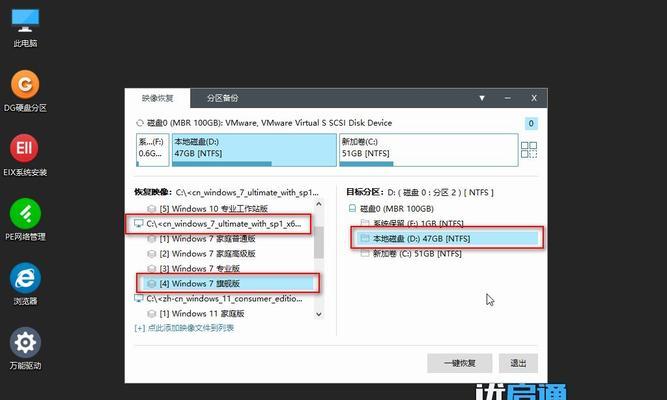The height and width of the screenshot is (400, 667).
Task: Click the 退出 button
Action: tap(518, 363)
